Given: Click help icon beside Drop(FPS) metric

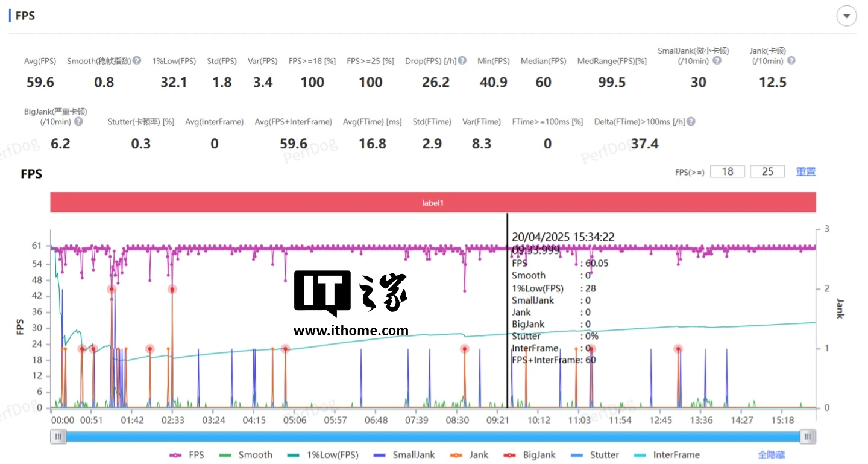Looking at the screenshot, I should click(462, 60).
